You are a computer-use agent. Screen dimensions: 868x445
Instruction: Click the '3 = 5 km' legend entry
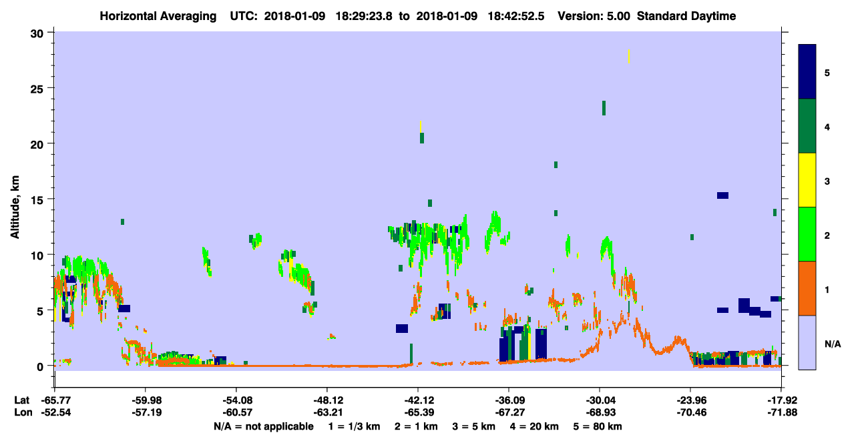click(474, 426)
